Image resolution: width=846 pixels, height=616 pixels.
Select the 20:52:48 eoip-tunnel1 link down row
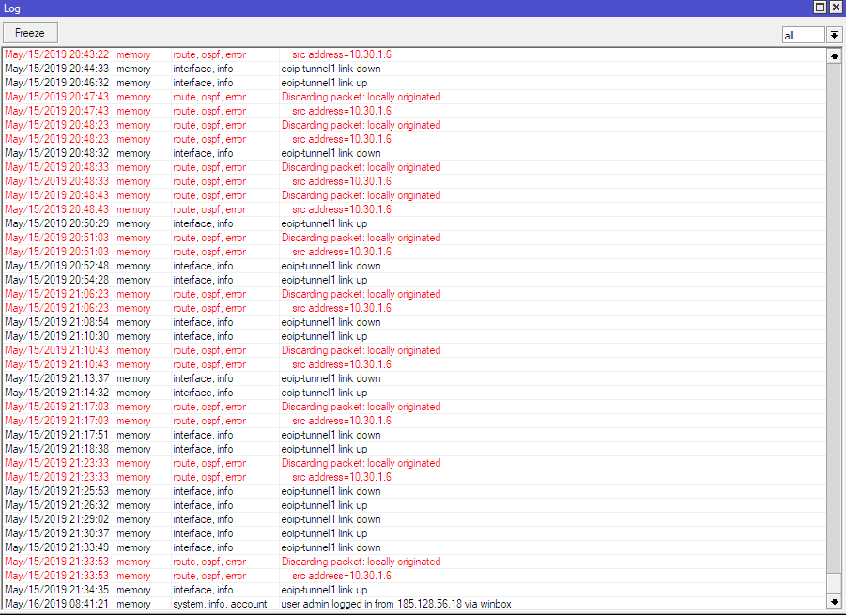[x=414, y=266]
